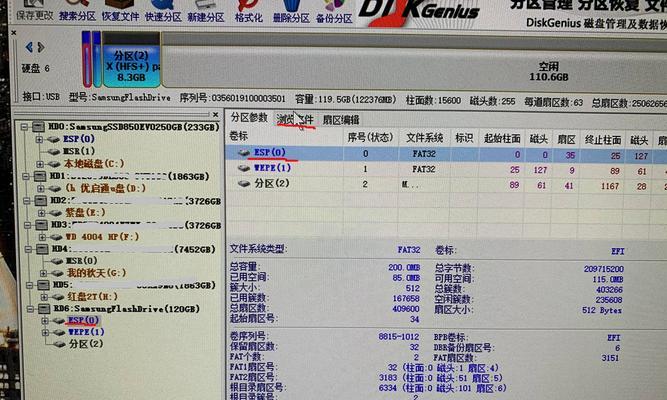Select ESP(0) under HD6 in the tree
The height and width of the screenshot is (400, 667).
[83, 320]
